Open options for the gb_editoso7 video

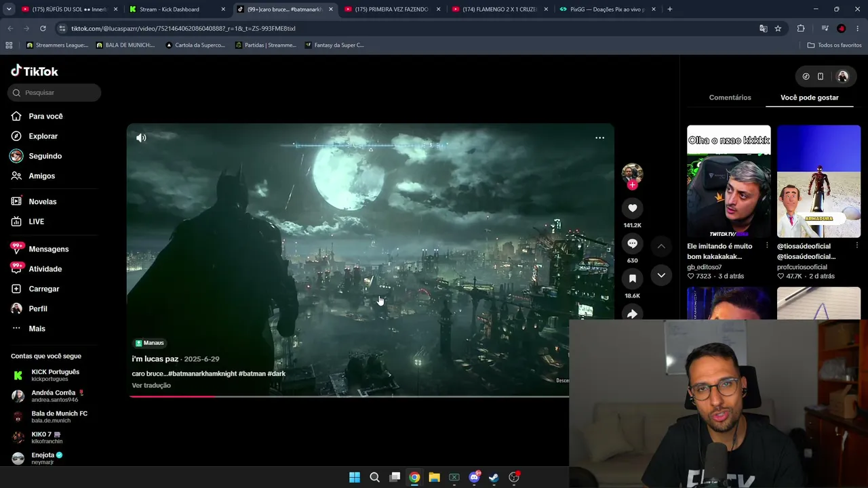(x=767, y=246)
